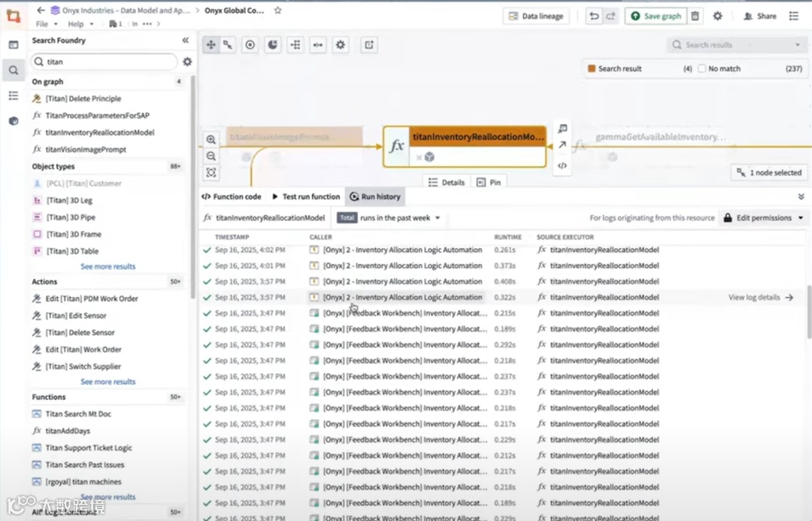Viewport: 812px width, 521px height.
Task: Switch to Test run function tab
Action: pyautogui.click(x=305, y=197)
